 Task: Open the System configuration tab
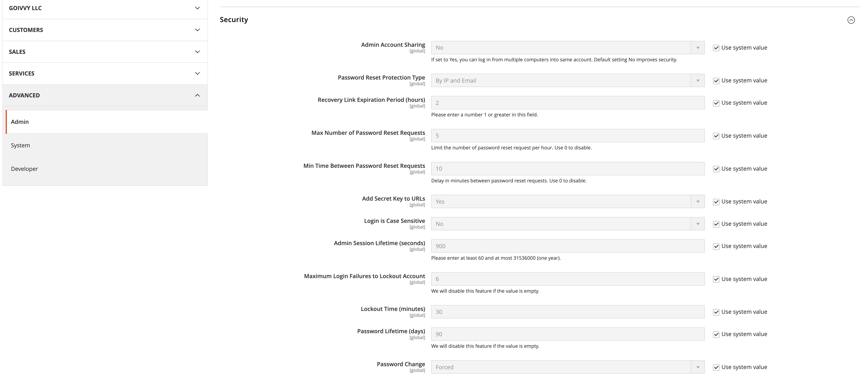click(20, 145)
